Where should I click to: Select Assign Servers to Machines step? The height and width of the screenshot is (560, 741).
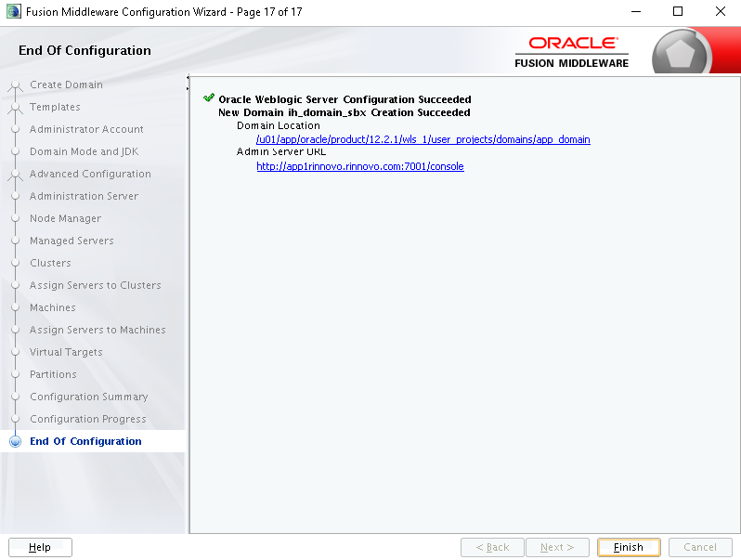point(97,330)
